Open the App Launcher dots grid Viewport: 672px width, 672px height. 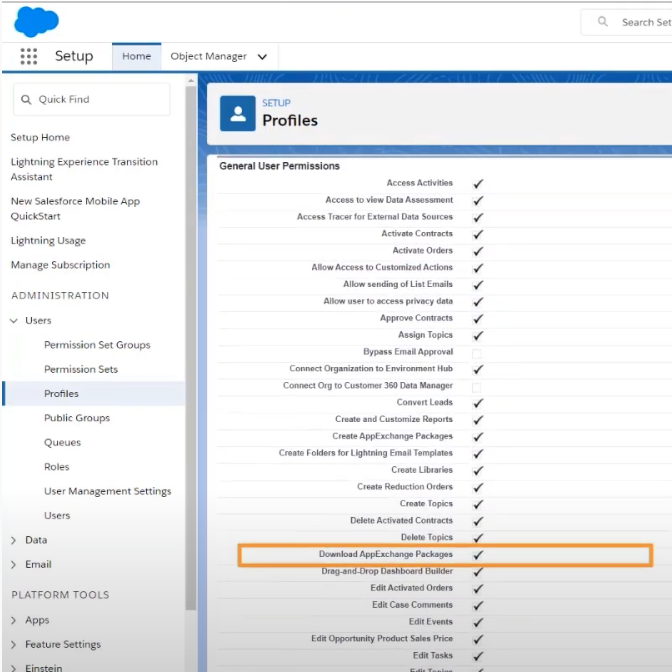[x=29, y=56]
